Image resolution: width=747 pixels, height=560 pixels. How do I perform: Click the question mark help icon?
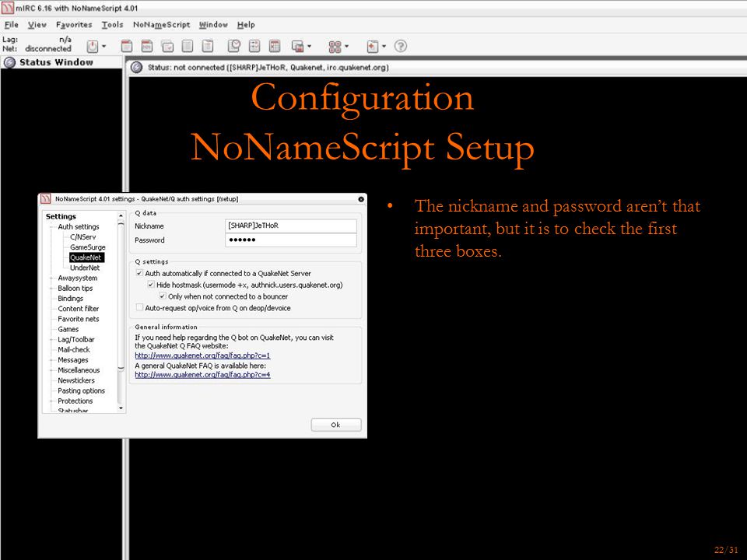(401, 46)
